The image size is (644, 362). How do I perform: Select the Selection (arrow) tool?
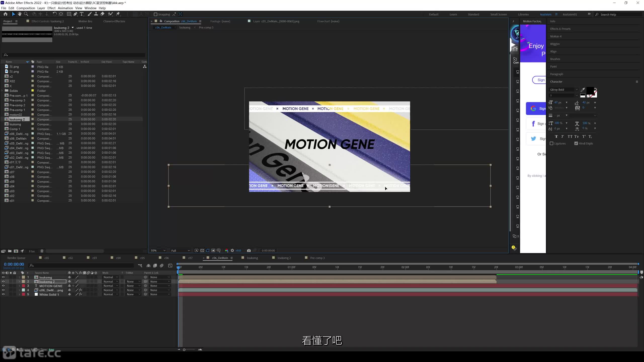tap(13, 14)
